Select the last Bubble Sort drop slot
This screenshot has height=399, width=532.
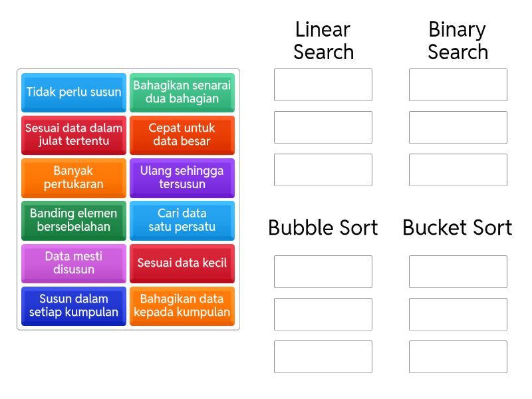point(323,357)
